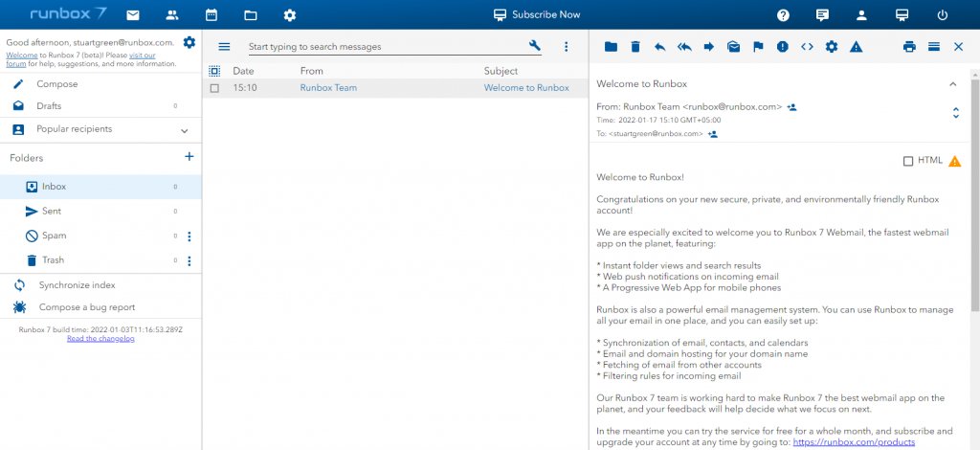
Task: Open account settings gear in top bar
Action: tap(290, 15)
